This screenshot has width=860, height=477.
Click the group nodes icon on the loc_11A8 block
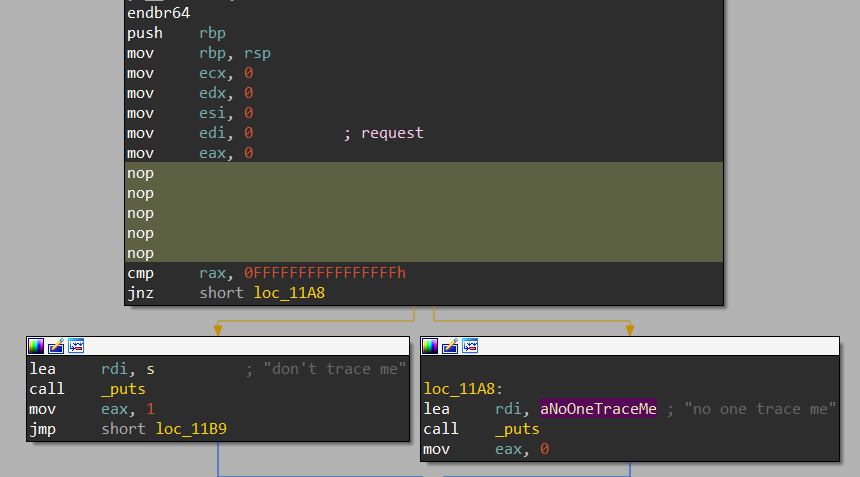tap(470, 346)
